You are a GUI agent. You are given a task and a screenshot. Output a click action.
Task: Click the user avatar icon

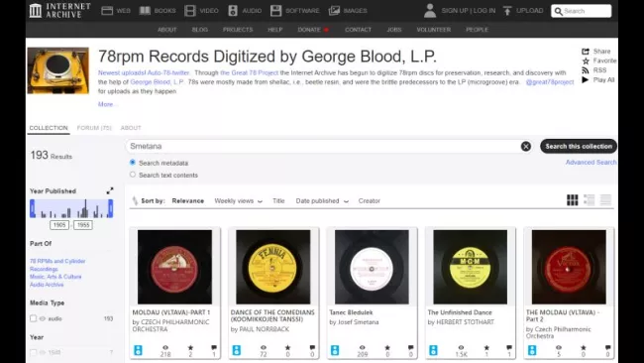pyautogui.click(x=430, y=11)
